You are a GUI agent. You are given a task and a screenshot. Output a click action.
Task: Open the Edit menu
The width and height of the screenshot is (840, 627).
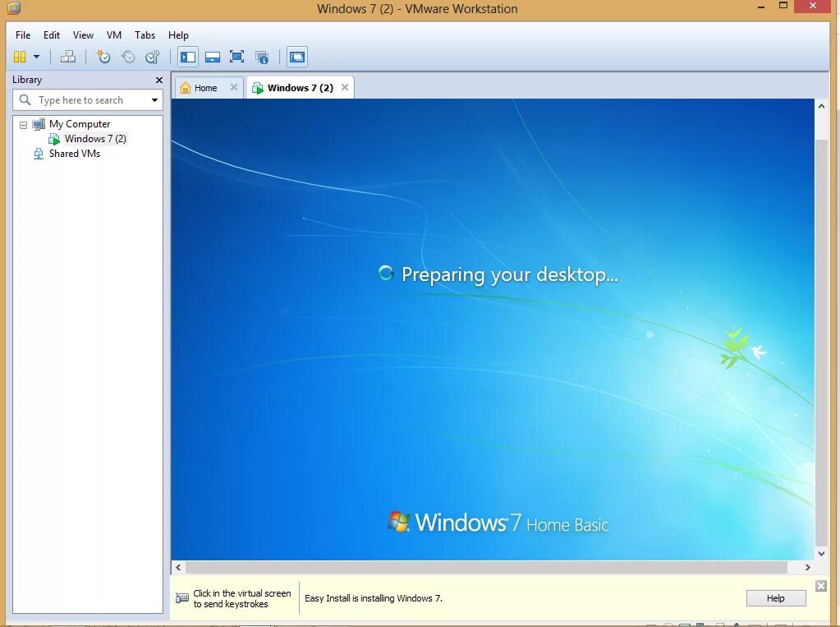(52, 35)
